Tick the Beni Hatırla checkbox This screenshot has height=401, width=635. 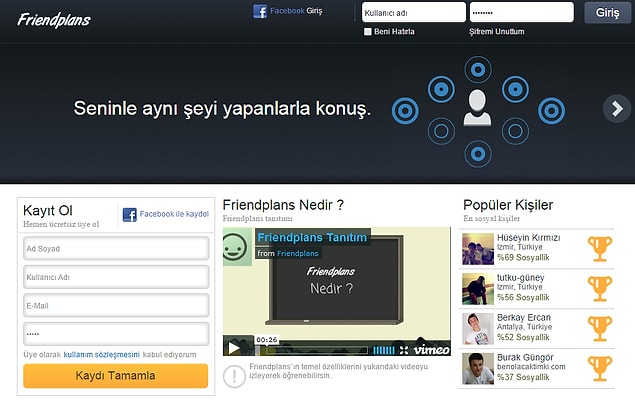(x=367, y=32)
